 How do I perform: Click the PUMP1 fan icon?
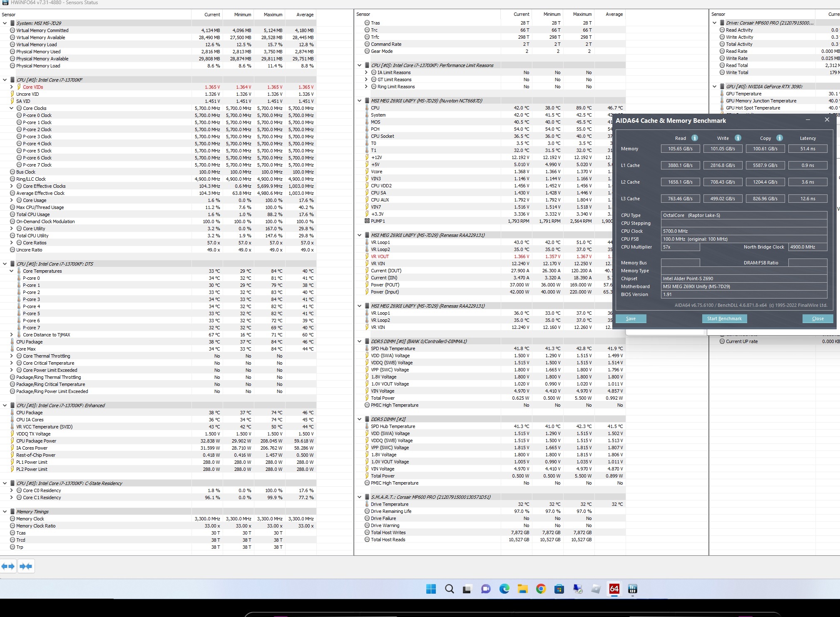[367, 221]
